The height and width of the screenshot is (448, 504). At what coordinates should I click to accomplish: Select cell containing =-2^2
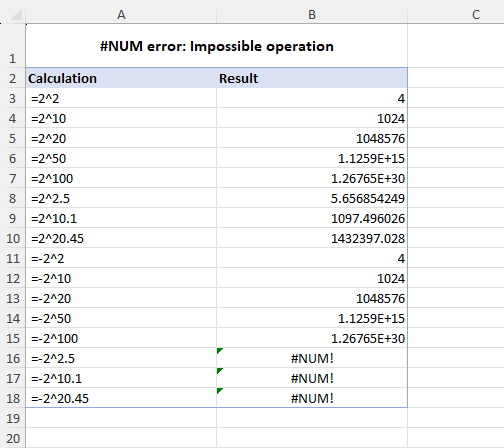[x=121, y=258]
